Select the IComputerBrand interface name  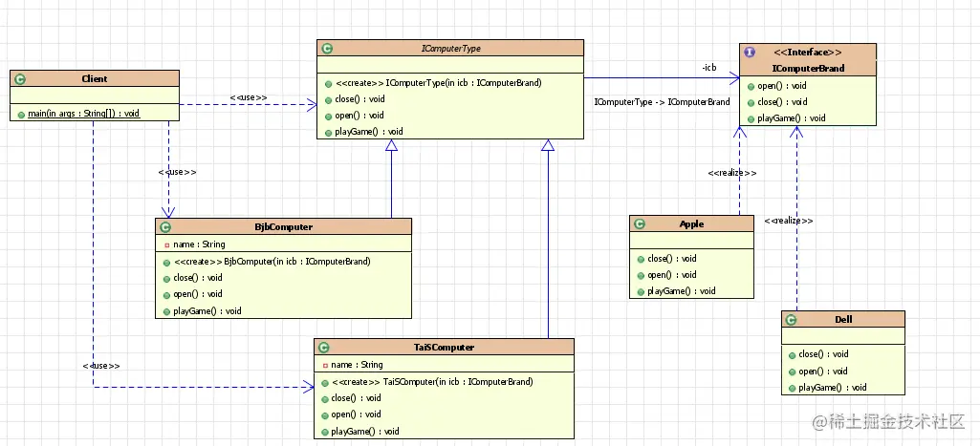click(x=809, y=68)
